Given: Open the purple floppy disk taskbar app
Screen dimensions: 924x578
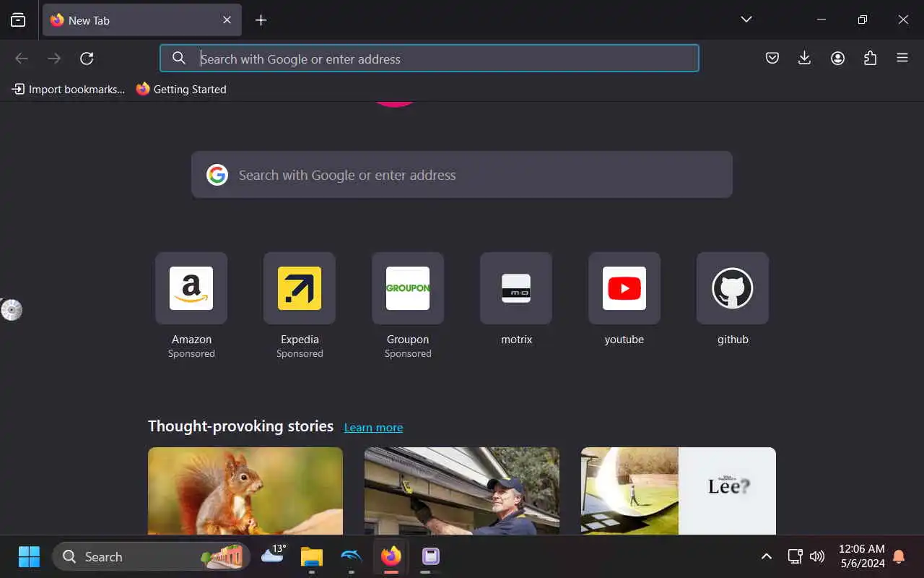Looking at the screenshot, I should click(430, 556).
